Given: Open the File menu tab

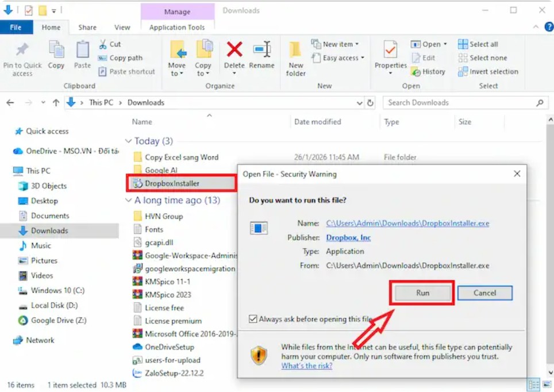Looking at the screenshot, I should (16, 27).
